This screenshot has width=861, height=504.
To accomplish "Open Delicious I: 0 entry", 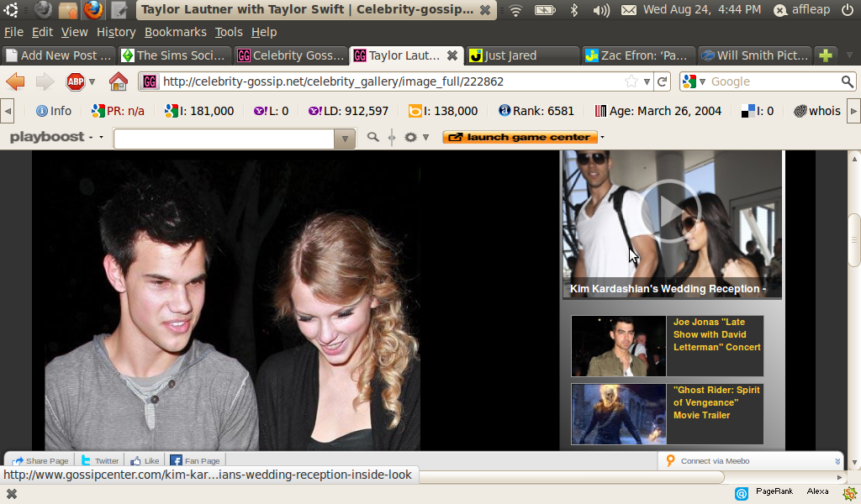I will point(758,111).
